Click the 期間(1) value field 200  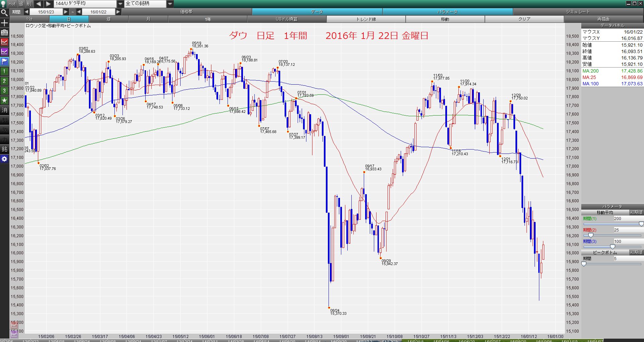click(x=628, y=218)
